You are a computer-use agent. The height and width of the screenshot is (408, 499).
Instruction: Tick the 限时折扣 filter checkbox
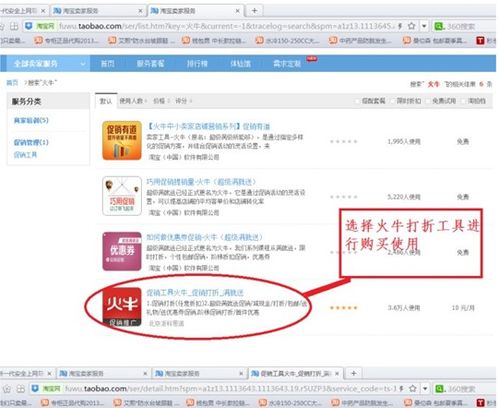click(x=392, y=101)
